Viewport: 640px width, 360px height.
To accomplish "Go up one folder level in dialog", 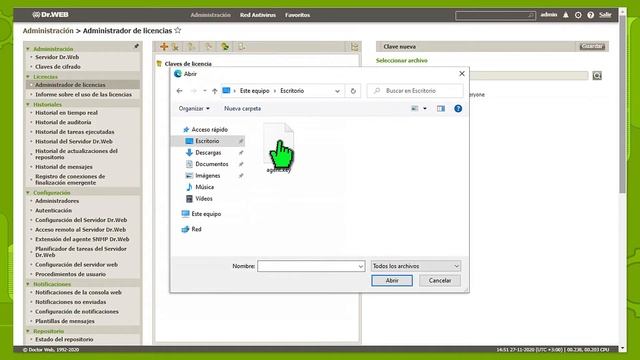I will click(x=215, y=91).
